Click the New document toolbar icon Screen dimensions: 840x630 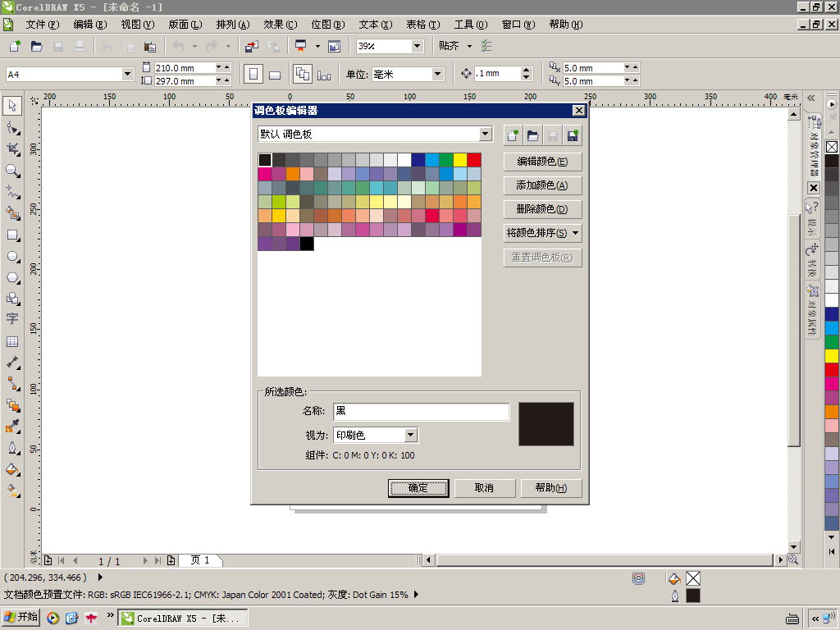coord(15,46)
